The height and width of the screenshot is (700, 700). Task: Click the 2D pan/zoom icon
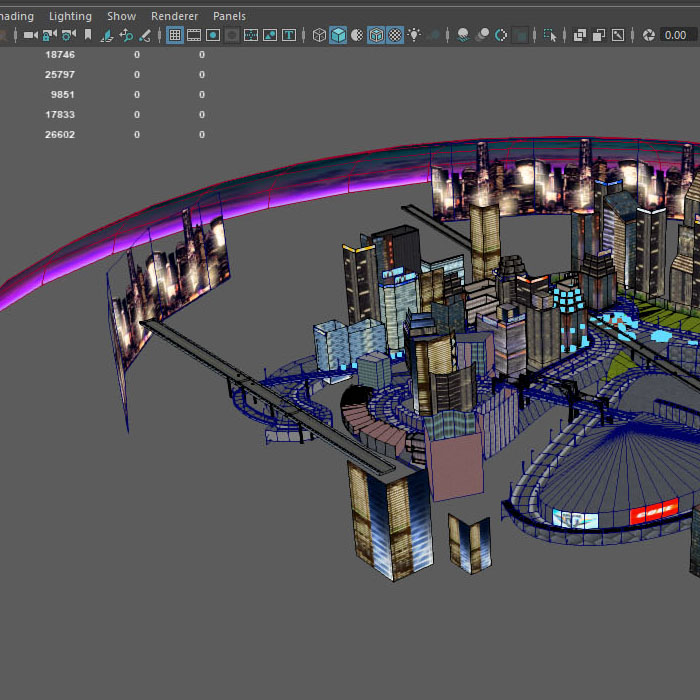tap(126, 35)
